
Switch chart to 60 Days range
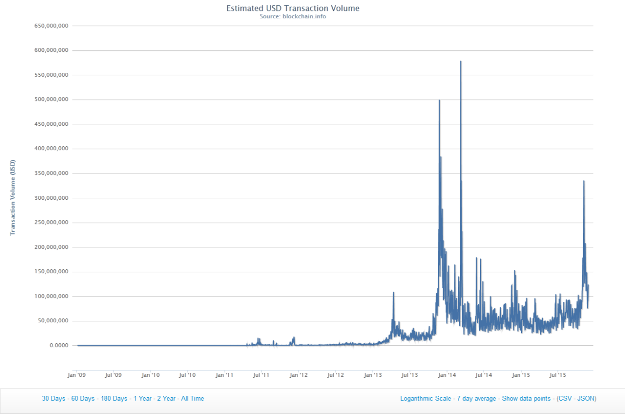82,398
